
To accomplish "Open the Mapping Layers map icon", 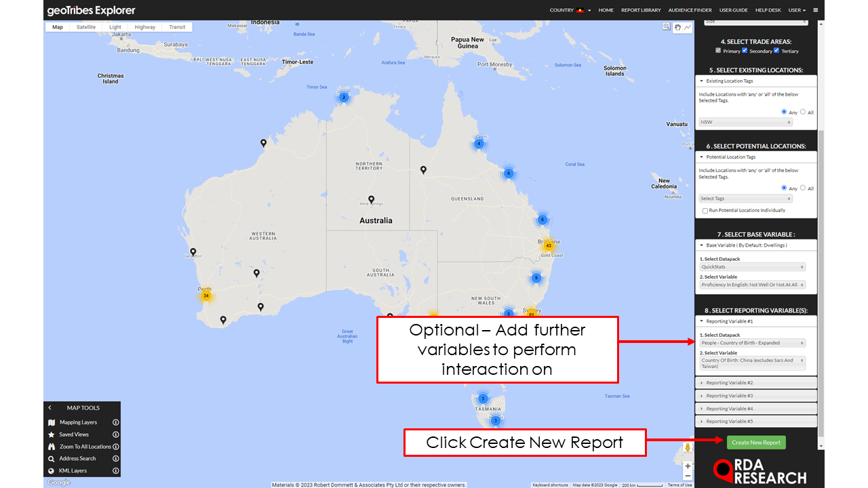I will click(x=51, y=422).
